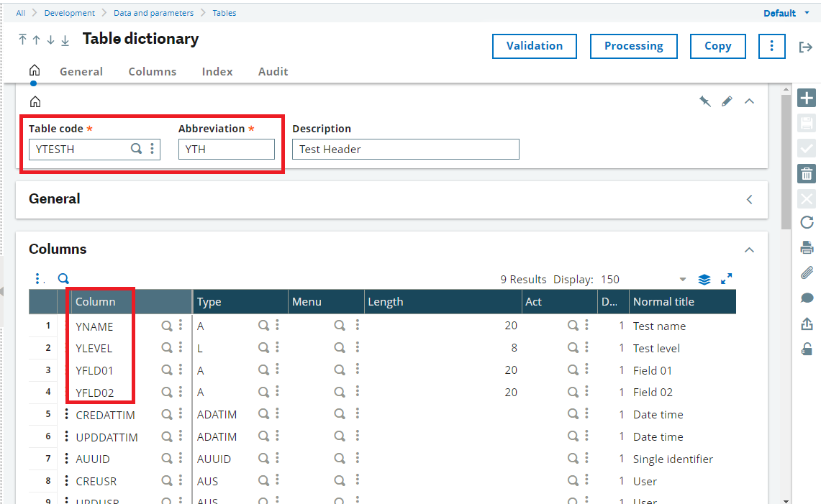Image resolution: width=821 pixels, height=504 pixels.
Task: Open the Default dropdown at top right
Action: click(786, 13)
